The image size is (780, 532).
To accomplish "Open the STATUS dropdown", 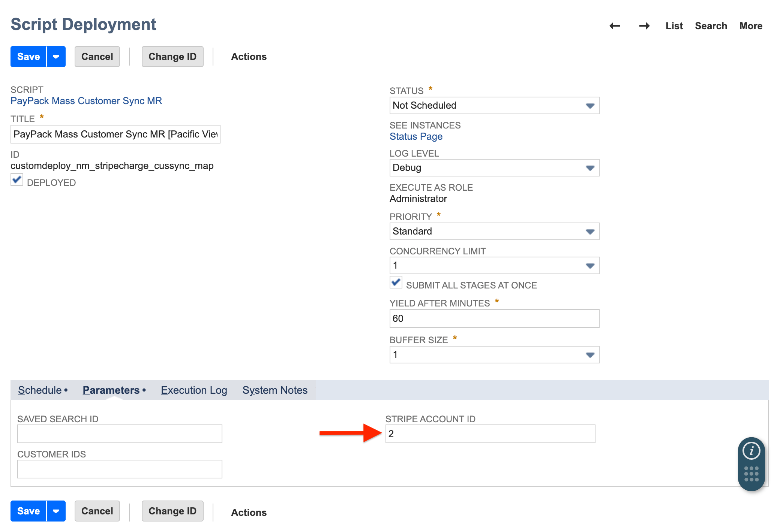I will point(590,105).
